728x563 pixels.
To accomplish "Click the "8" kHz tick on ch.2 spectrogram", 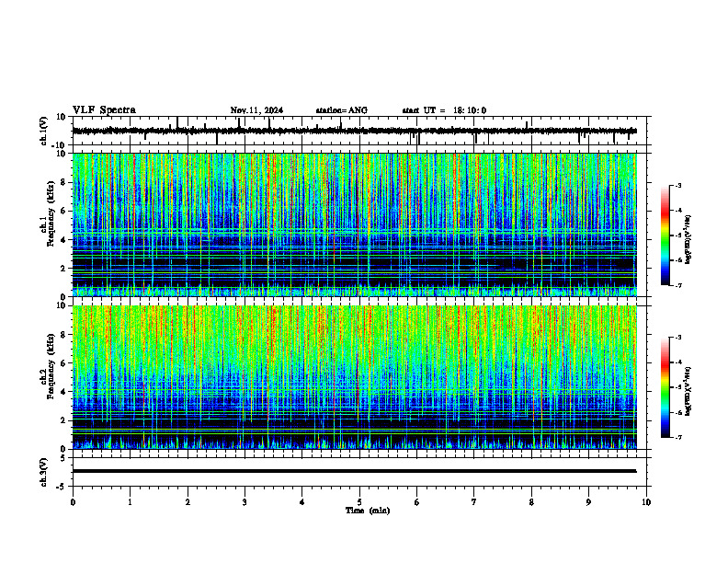I will tap(64, 335).
